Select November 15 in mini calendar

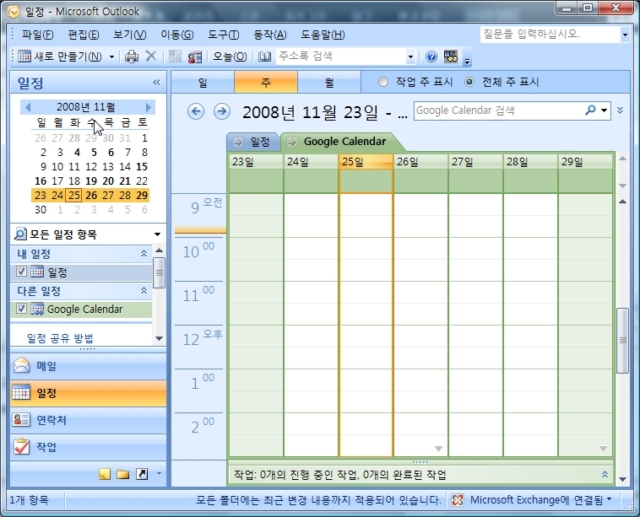pyautogui.click(x=142, y=166)
